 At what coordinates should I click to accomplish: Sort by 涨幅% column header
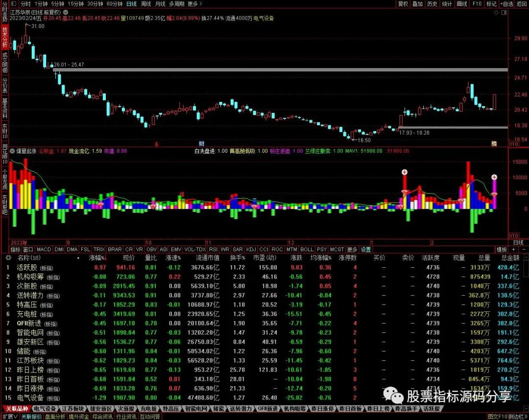(x=97, y=258)
